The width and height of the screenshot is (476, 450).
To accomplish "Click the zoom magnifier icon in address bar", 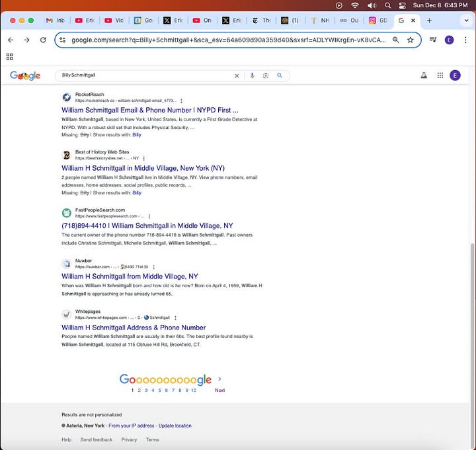I will coord(395,40).
